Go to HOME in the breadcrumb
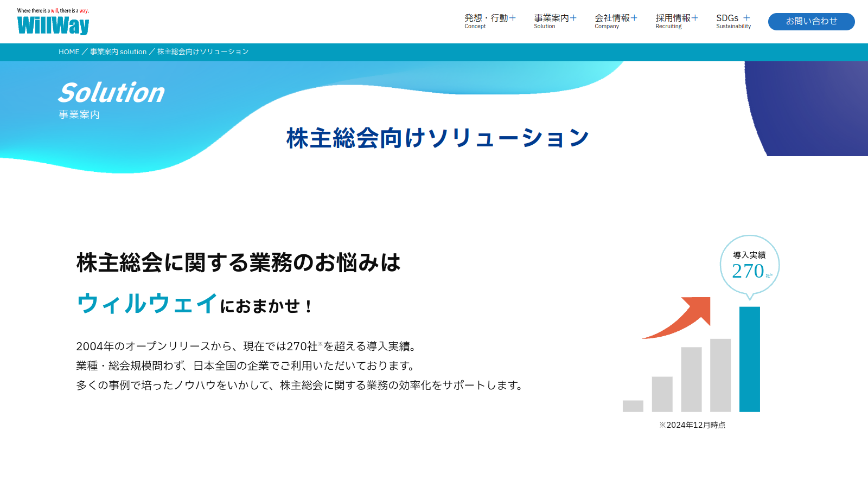868x488 pixels. [x=69, y=52]
